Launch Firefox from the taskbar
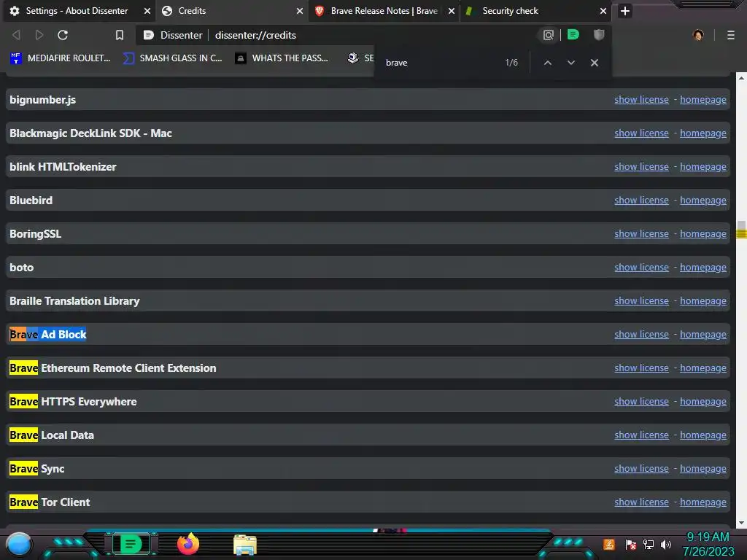Image resolution: width=747 pixels, height=560 pixels. [x=188, y=544]
